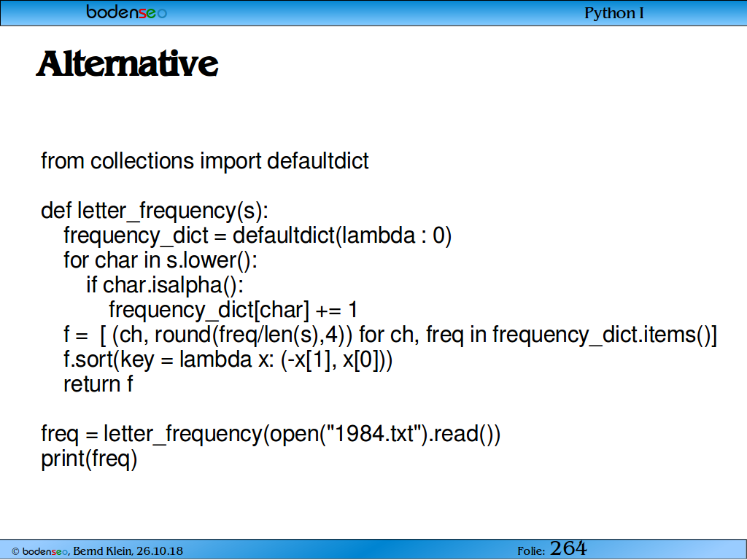The width and height of the screenshot is (747, 560).
Task: Click the 'for char in s.lower():' line
Action: pos(160,260)
